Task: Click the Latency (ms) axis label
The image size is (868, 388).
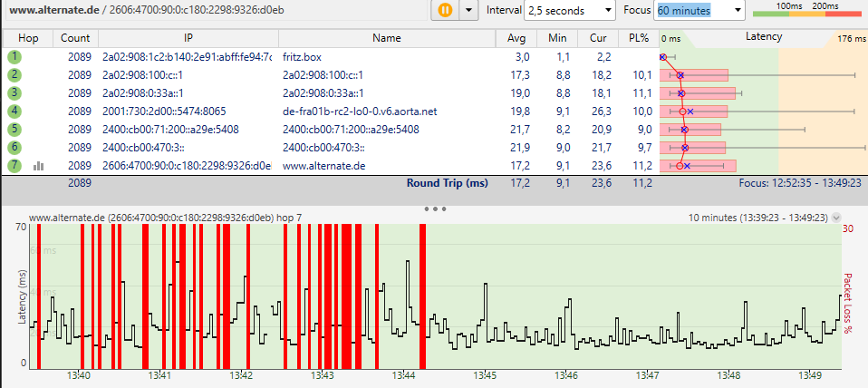Action: (x=22, y=296)
